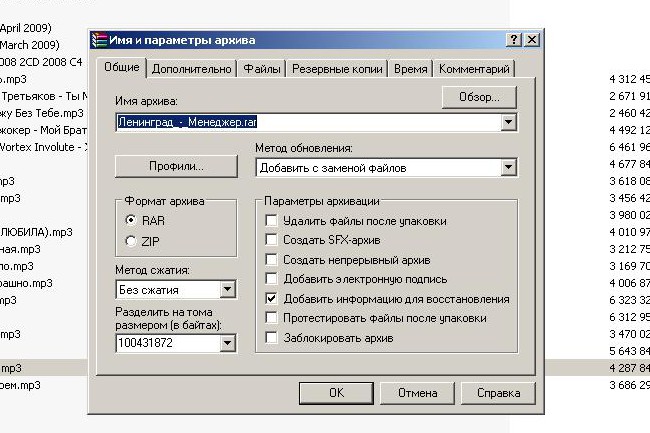Viewport: 650px width, 433px height.
Task: Open the Комментарий tab
Action: pos(474,69)
